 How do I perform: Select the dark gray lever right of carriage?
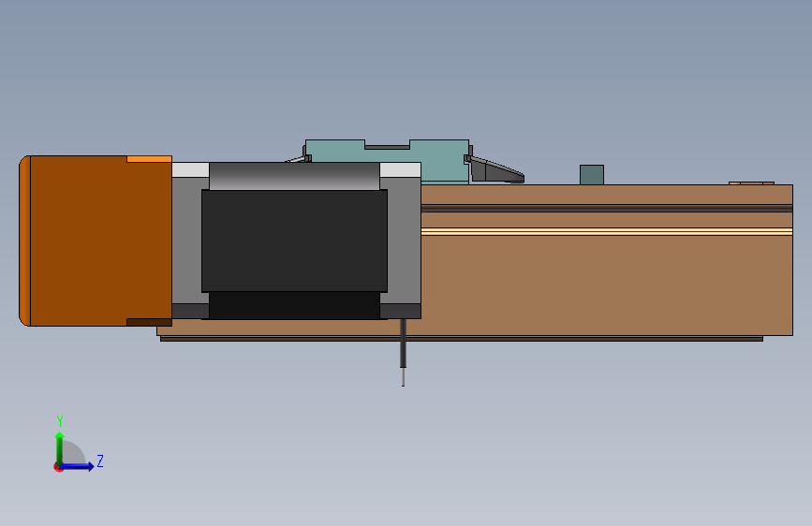[496, 169]
